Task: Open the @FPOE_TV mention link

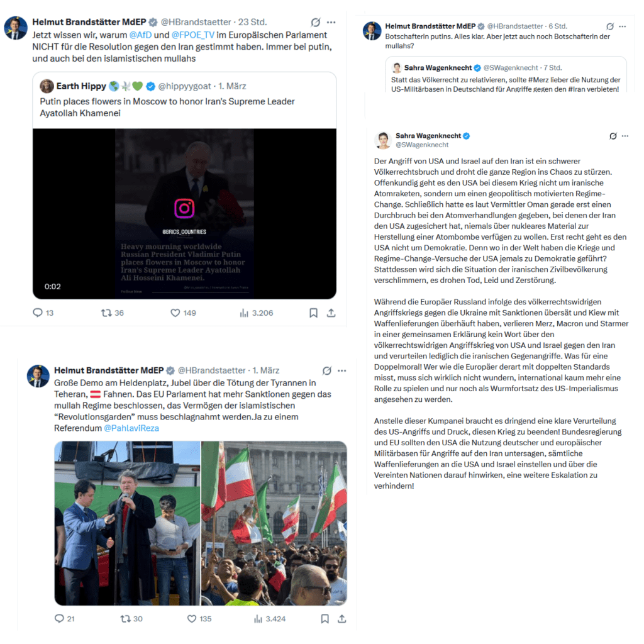Action: (192, 35)
